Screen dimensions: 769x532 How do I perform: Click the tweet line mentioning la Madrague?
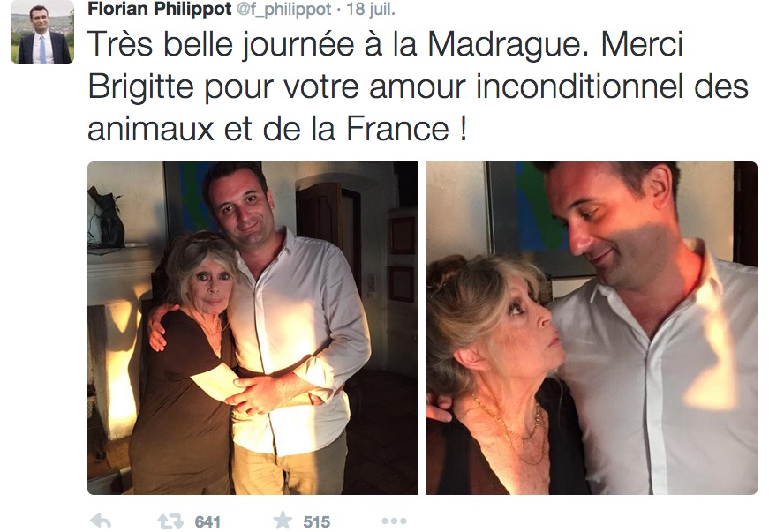click(x=385, y=45)
